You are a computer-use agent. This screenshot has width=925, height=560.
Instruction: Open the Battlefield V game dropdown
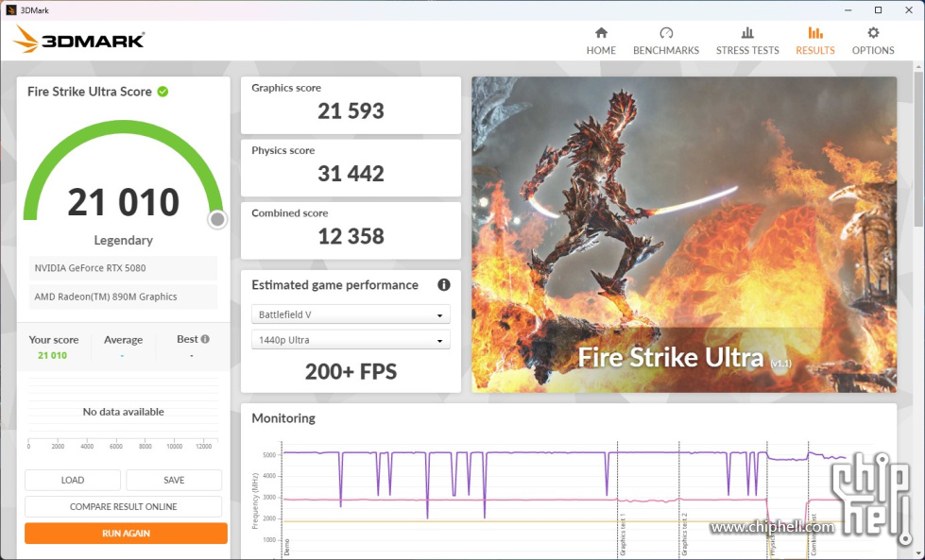(351, 314)
